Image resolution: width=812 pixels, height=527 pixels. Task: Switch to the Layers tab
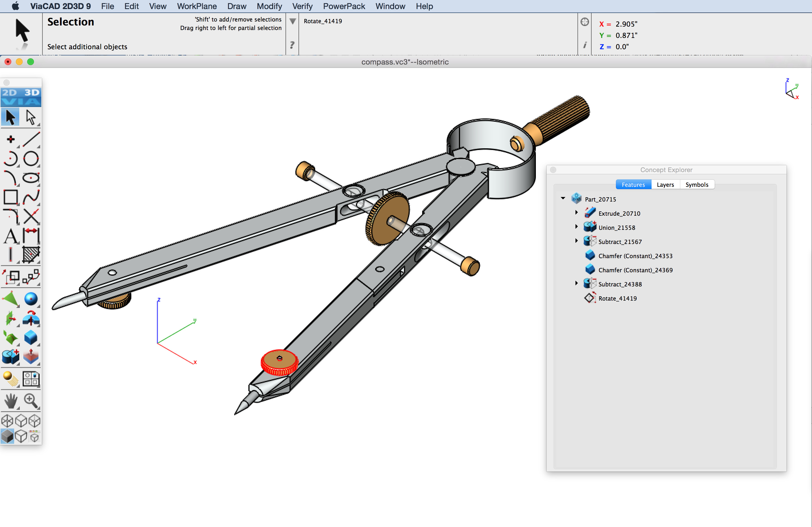665,184
